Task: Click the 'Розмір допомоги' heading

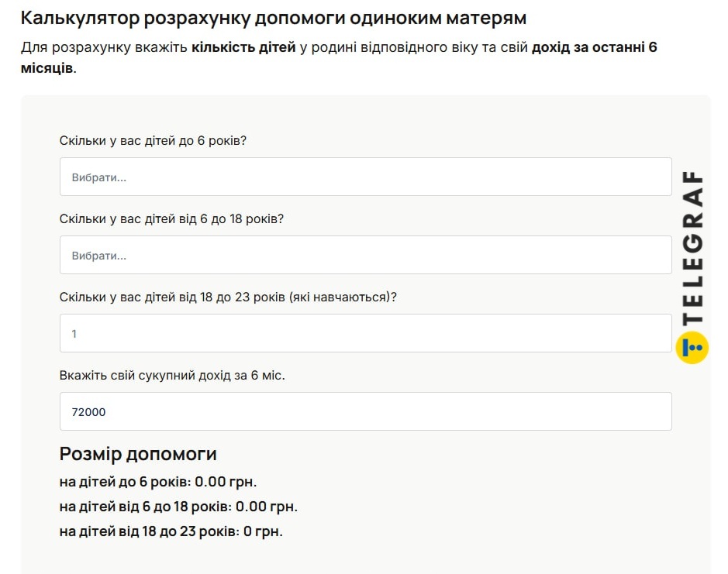Action: pyautogui.click(x=138, y=454)
